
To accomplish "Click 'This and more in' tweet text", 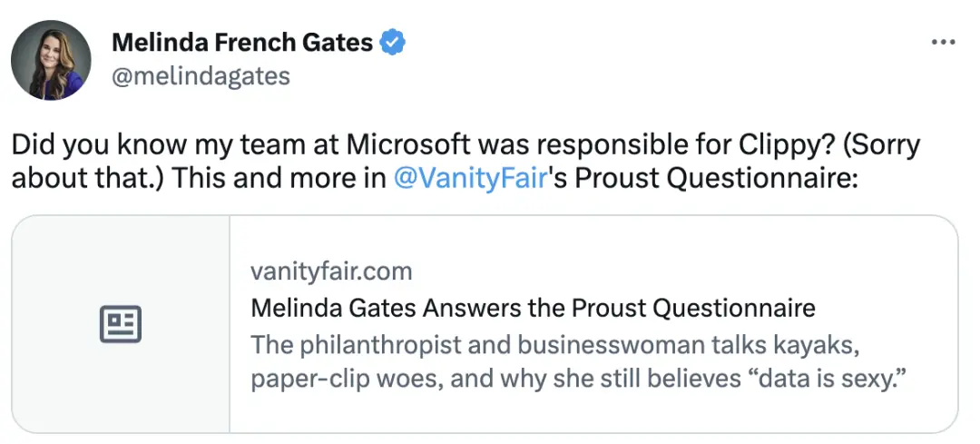I will coord(279,178).
